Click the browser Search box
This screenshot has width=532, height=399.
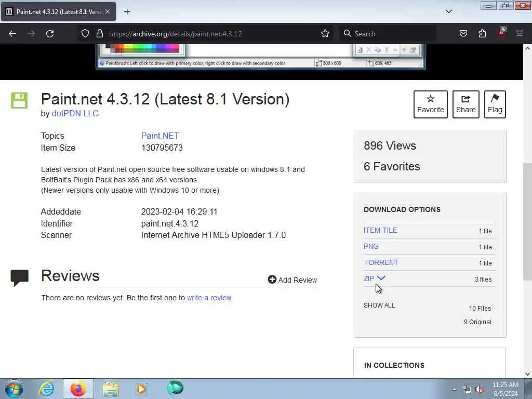(387, 34)
